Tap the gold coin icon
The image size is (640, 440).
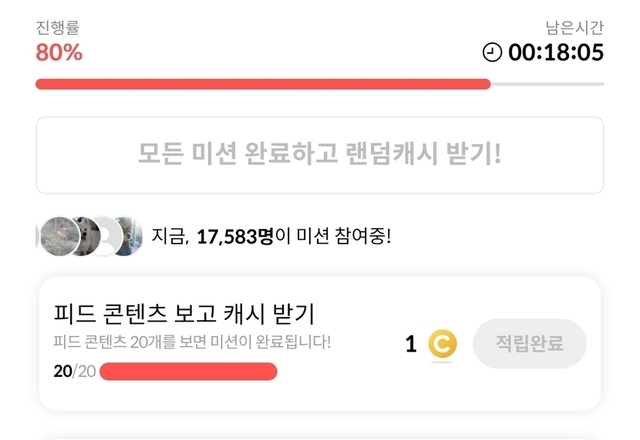coord(442,345)
